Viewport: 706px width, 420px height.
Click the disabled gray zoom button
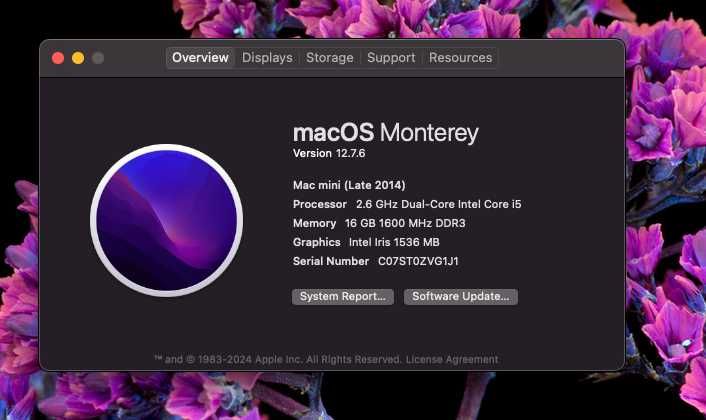coord(98,58)
